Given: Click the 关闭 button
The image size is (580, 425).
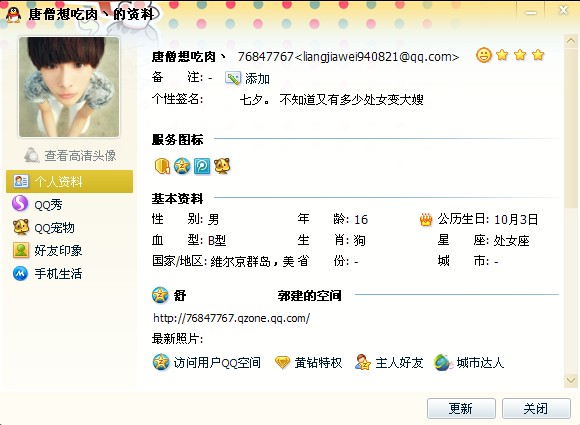Looking at the screenshot, I should click(x=536, y=408).
